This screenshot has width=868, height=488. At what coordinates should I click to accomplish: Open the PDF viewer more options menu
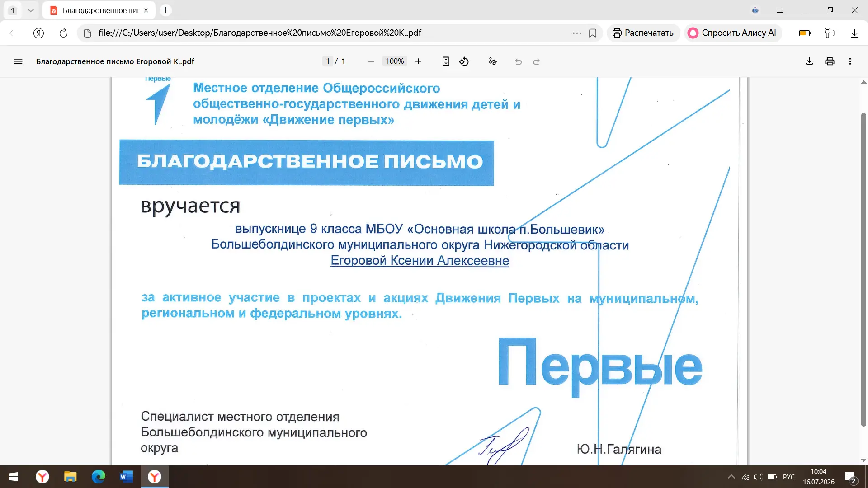tap(850, 61)
